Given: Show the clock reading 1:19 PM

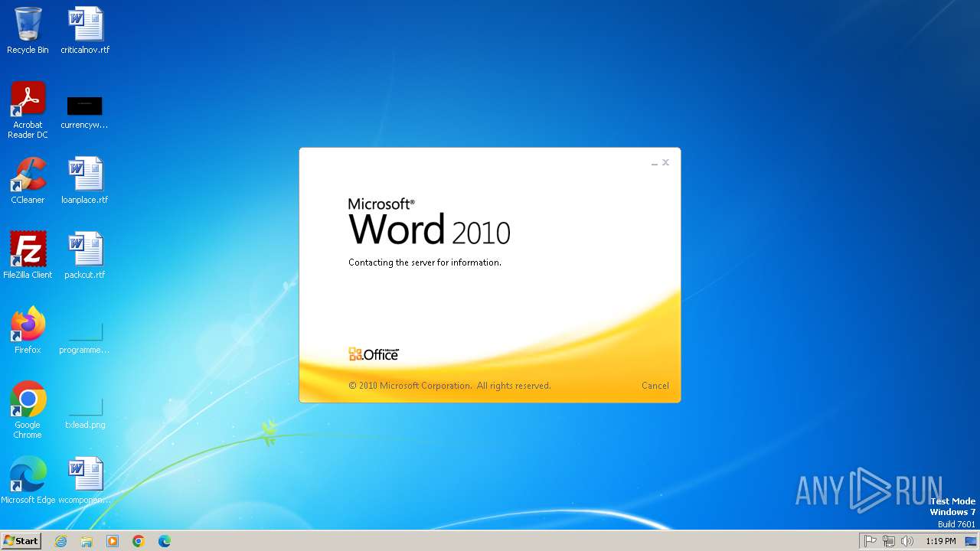Looking at the screenshot, I should tap(941, 541).
